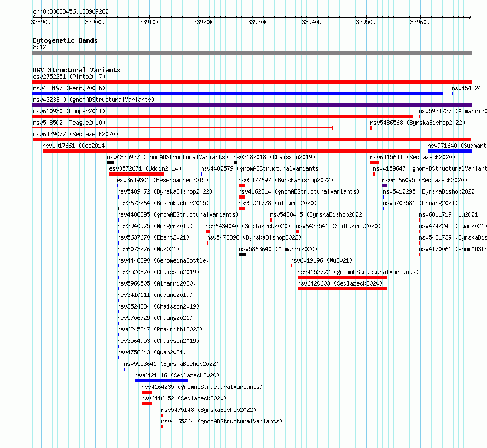Click nsv5478896 (ByrskaBishop2022) label

tap(254, 237)
